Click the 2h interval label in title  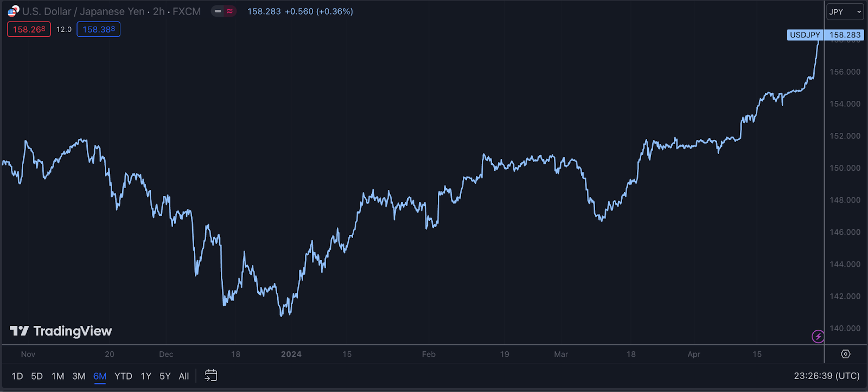[x=158, y=11]
